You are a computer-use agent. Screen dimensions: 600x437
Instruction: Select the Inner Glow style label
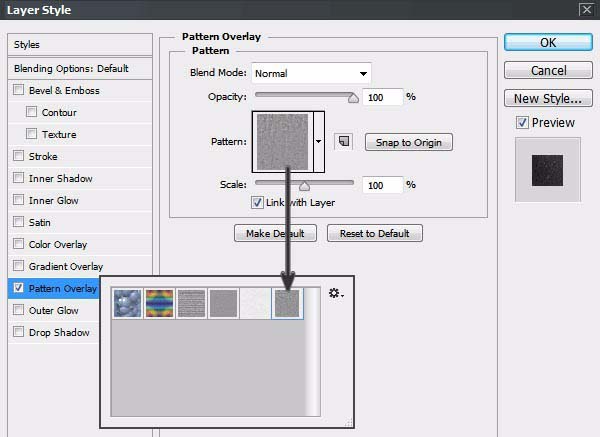coord(54,200)
